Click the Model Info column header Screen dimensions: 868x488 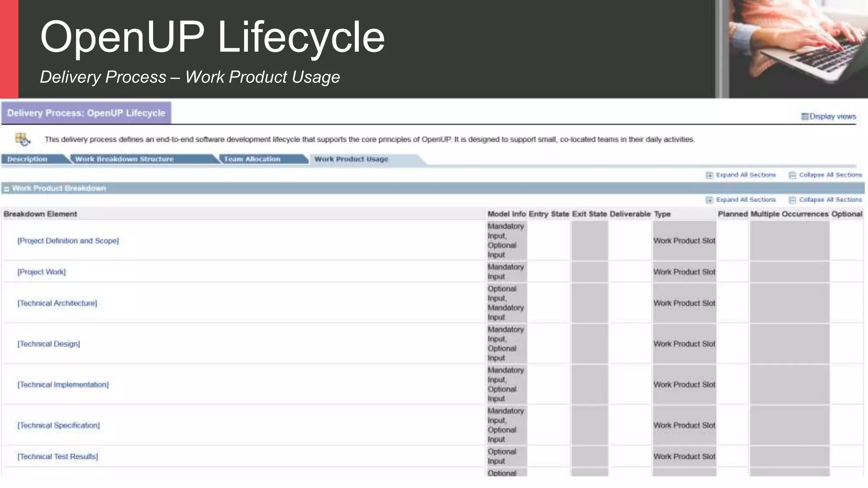point(506,214)
